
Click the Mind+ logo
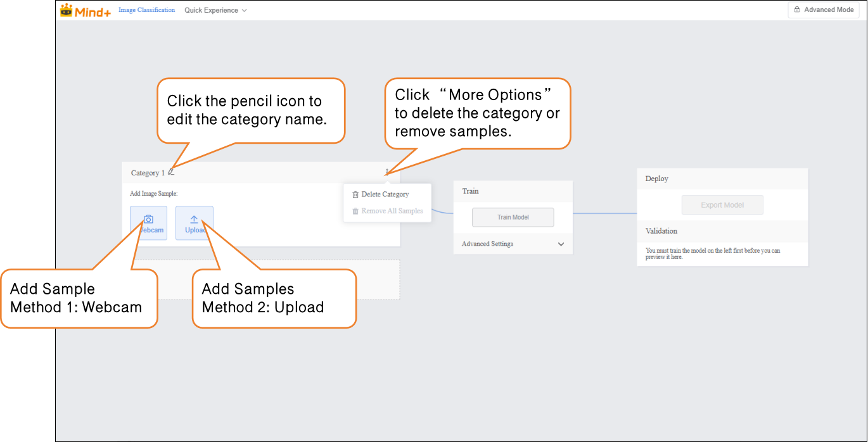(85, 10)
